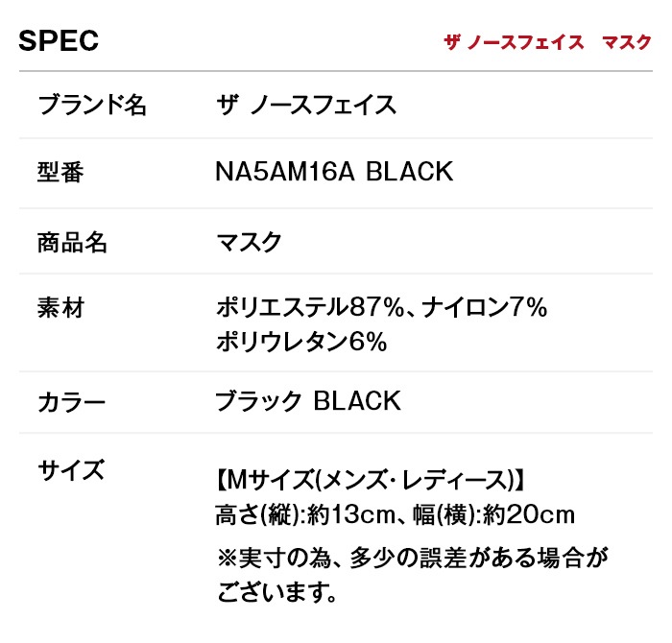Click the SPEC heading

(x=59, y=41)
